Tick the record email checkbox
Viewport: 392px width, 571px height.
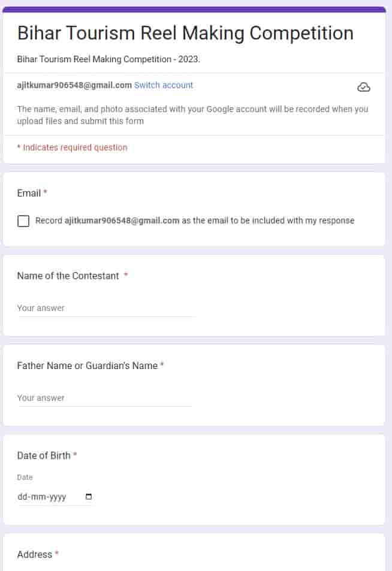pos(23,221)
